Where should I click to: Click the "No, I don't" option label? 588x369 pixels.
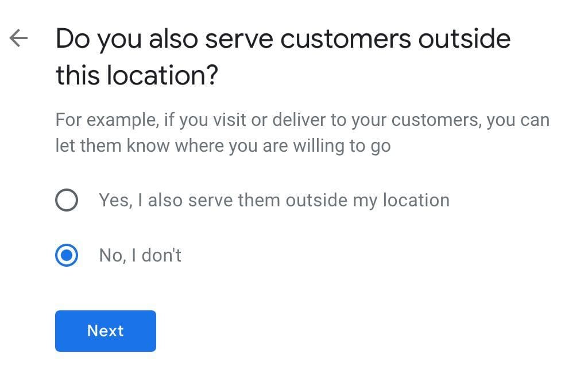click(x=140, y=255)
